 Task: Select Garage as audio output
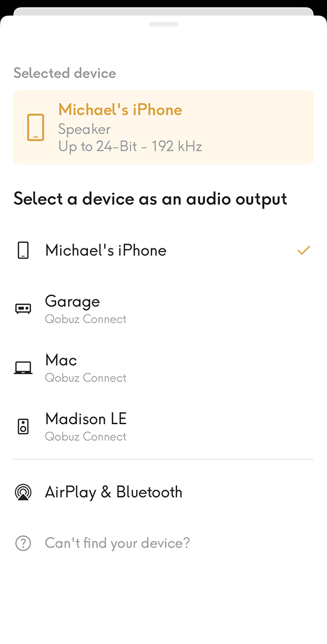[x=164, y=309]
